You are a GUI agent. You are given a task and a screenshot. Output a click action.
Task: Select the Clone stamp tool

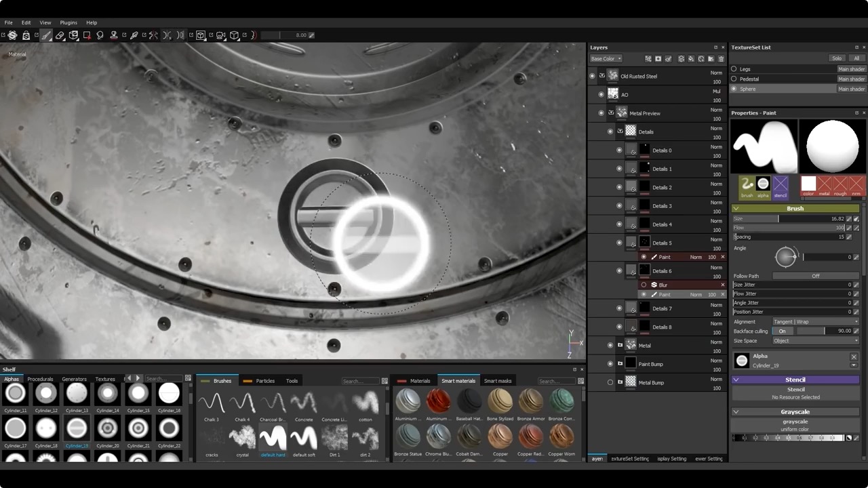coord(114,35)
